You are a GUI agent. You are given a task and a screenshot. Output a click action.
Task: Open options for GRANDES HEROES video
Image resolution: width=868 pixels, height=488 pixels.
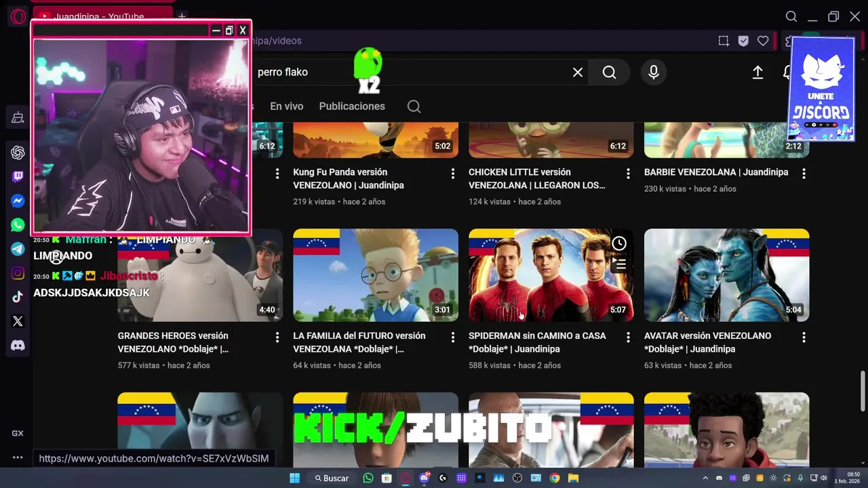(x=277, y=337)
